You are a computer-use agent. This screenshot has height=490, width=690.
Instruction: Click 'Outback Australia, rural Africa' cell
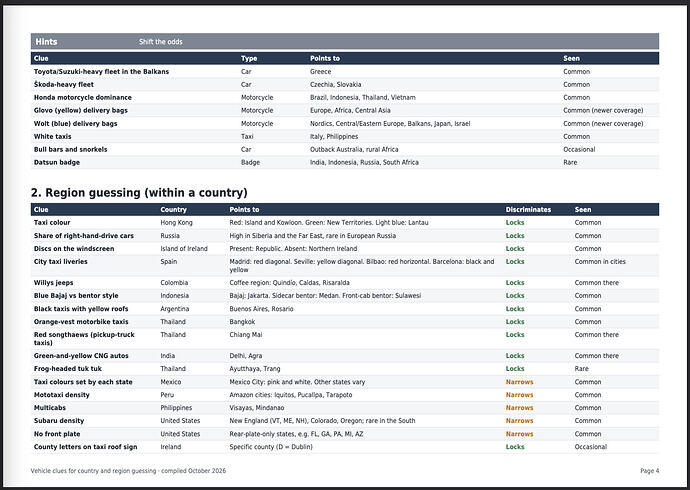pos(354,149)
